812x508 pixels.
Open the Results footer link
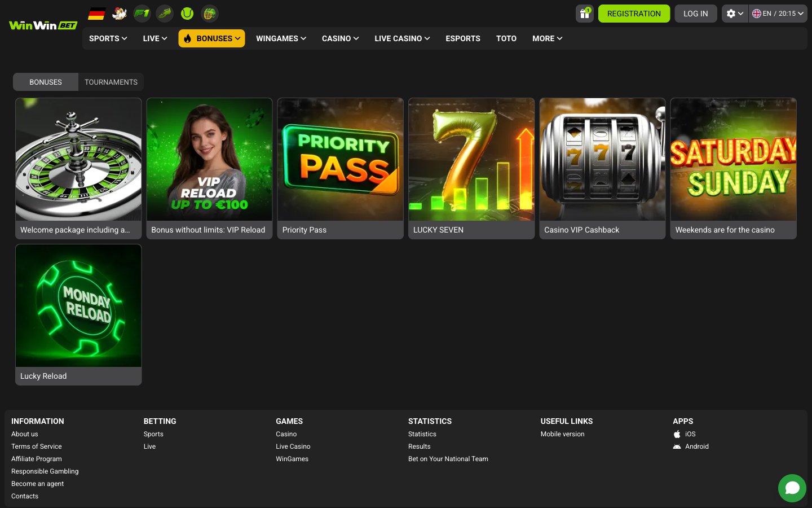click(420, 446)
